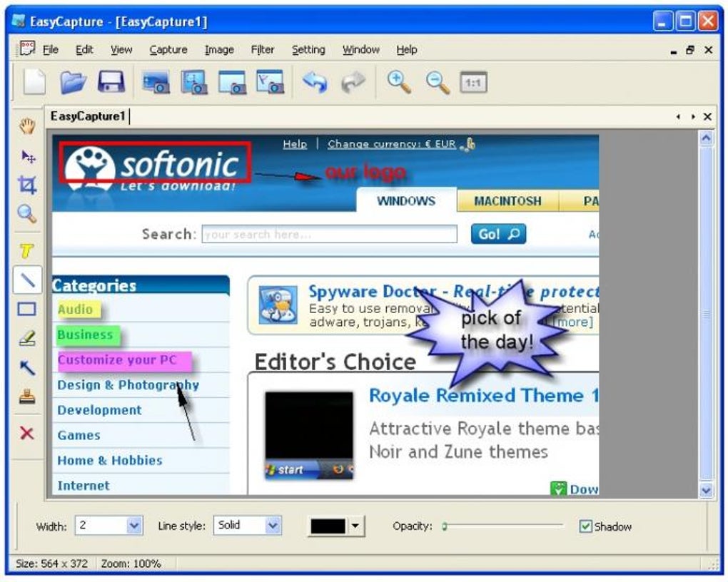Zoom out with minus magnifier
The image size is (728, 582).
click(438, 83)
